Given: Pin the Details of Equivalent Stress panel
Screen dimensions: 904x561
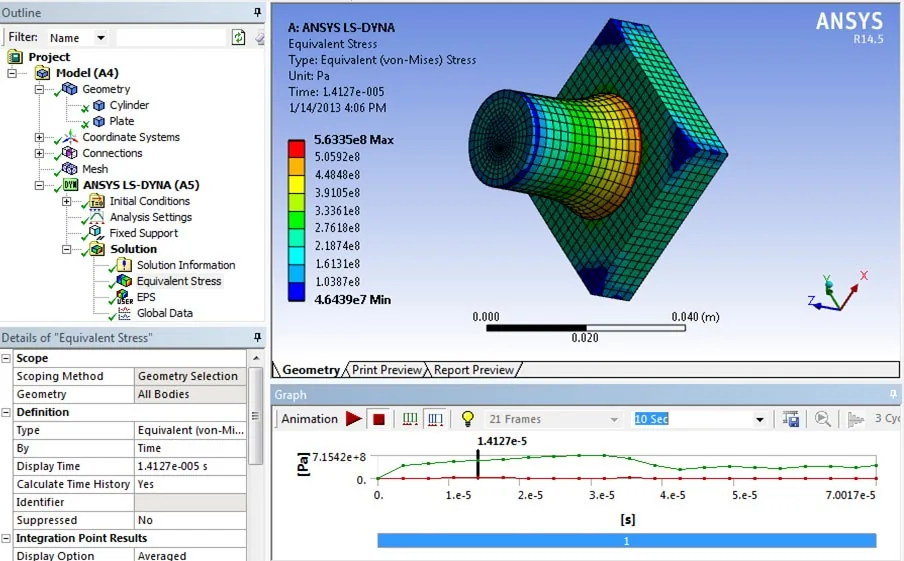Looking at the screenshot, I should coord(257,337).
